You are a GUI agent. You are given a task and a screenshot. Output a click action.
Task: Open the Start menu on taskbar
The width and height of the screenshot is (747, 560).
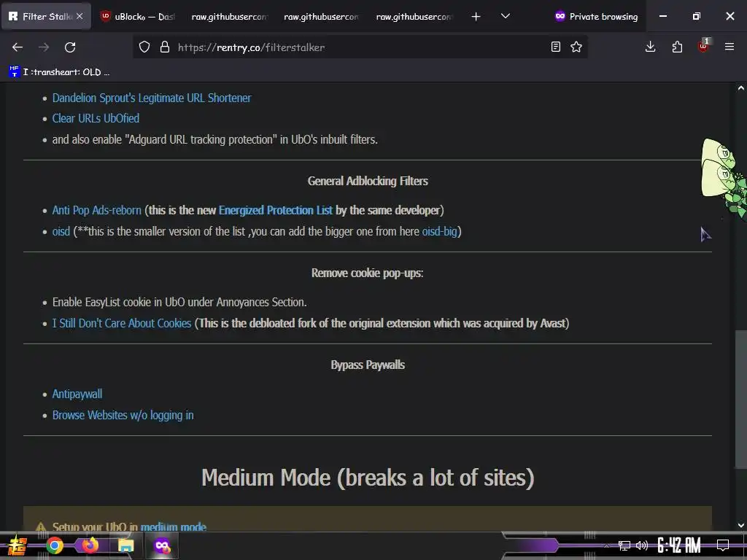click(x=18, y=545)
